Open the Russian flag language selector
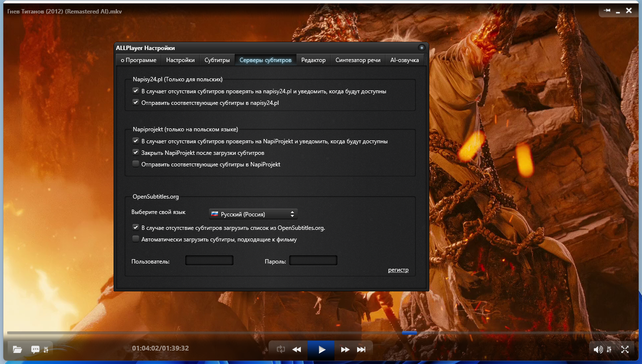 pyautogui.click(x=253, y=214)
